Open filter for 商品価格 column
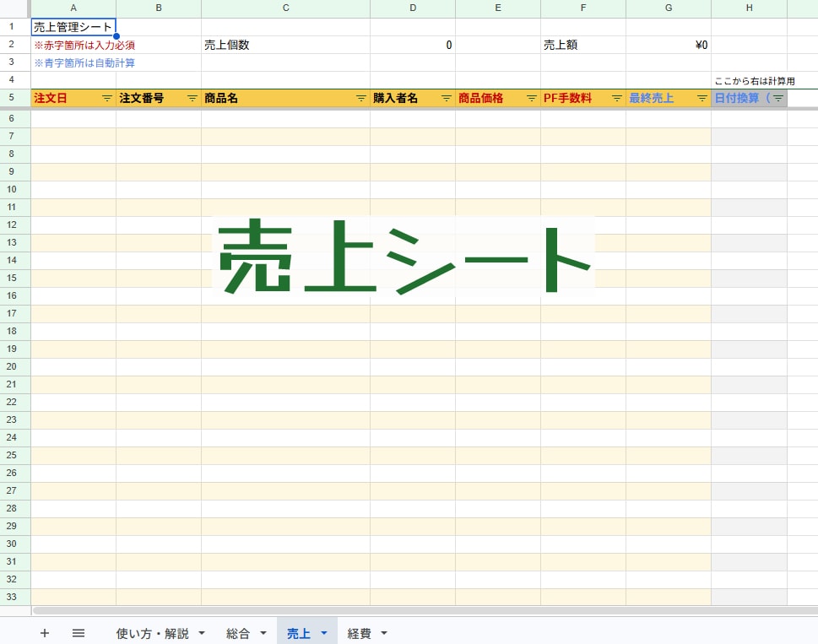 531,98
